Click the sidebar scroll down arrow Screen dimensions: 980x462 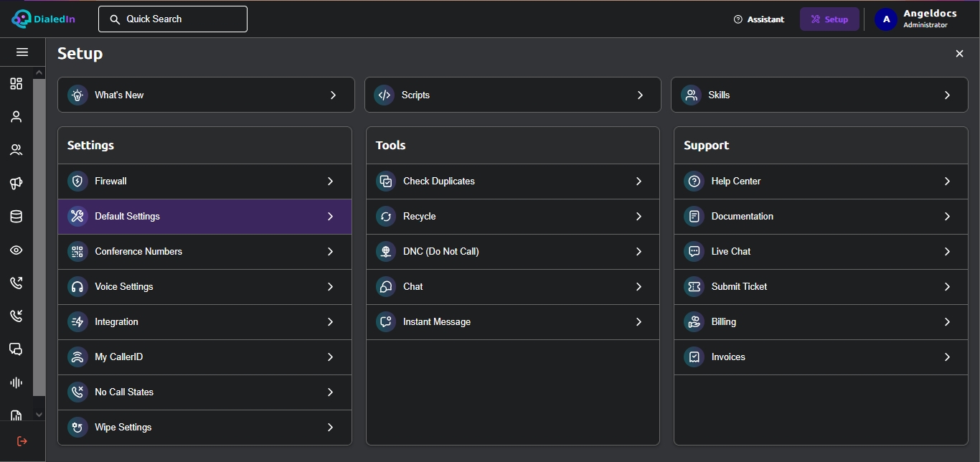coord(39,415)
